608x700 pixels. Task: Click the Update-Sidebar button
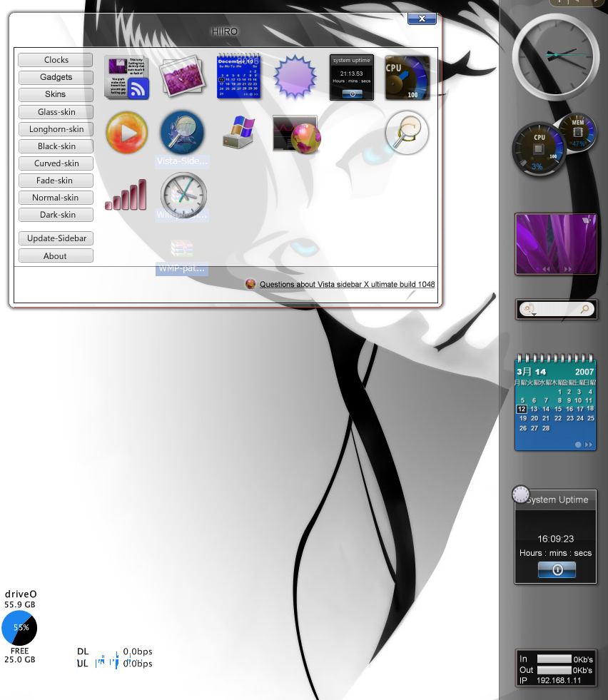tap(56, 238)
